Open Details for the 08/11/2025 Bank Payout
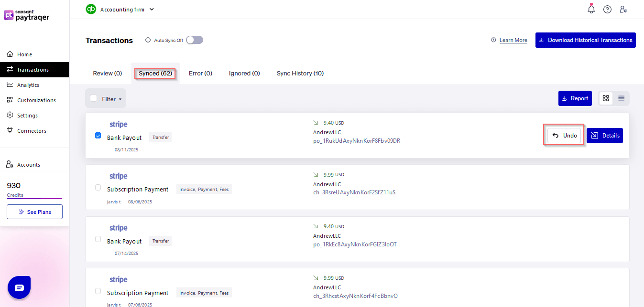 (605, 136)
